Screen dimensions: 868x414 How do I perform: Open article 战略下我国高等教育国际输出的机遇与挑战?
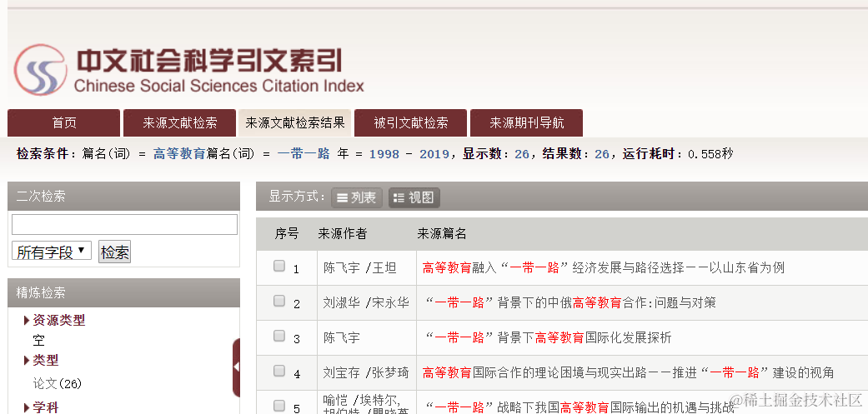[581, 408]
